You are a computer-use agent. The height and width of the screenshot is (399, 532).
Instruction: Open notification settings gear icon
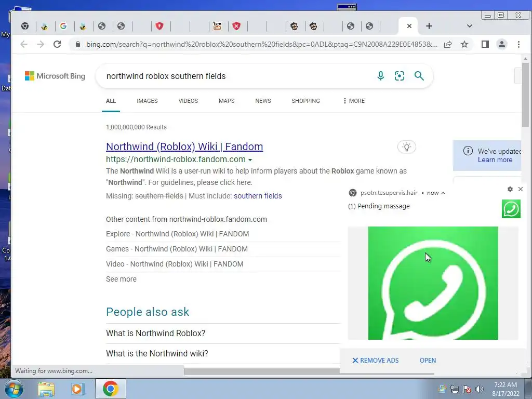point(510,189)
